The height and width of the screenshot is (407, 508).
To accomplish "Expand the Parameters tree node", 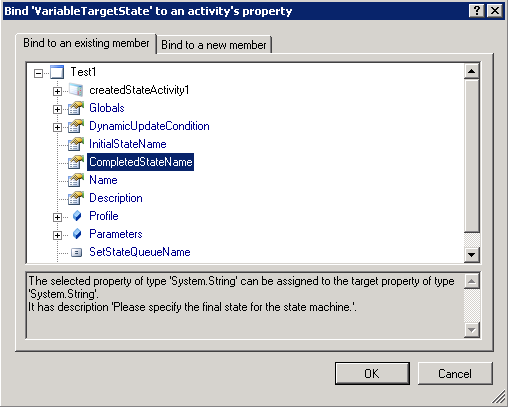I will click(x=57, y=235).
